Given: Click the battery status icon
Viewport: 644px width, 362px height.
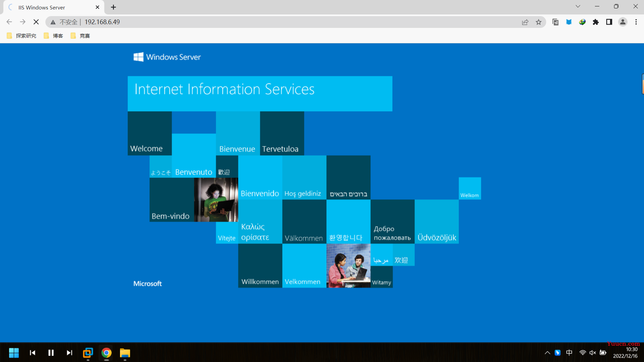Looking at the screenshot, I should 603,353.
